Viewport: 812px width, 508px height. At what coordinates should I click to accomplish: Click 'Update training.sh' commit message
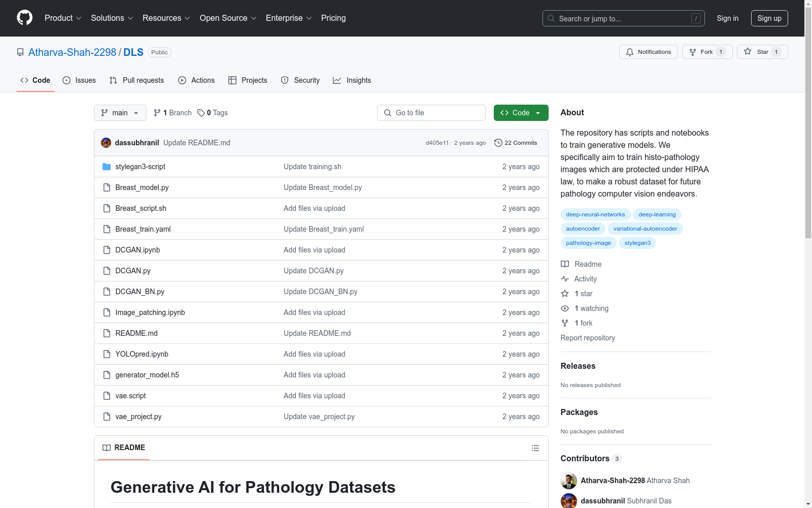tap(312, 167)
